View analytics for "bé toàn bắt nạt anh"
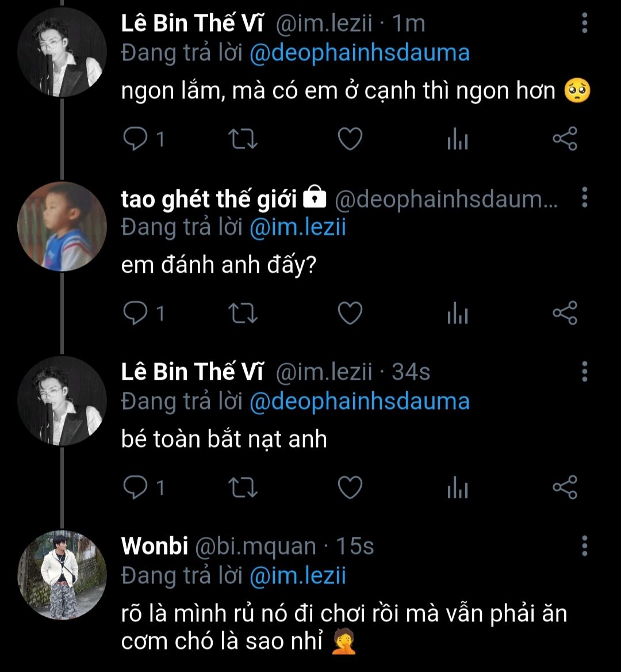This screenshot has width=621, height=672. [458, 488]
